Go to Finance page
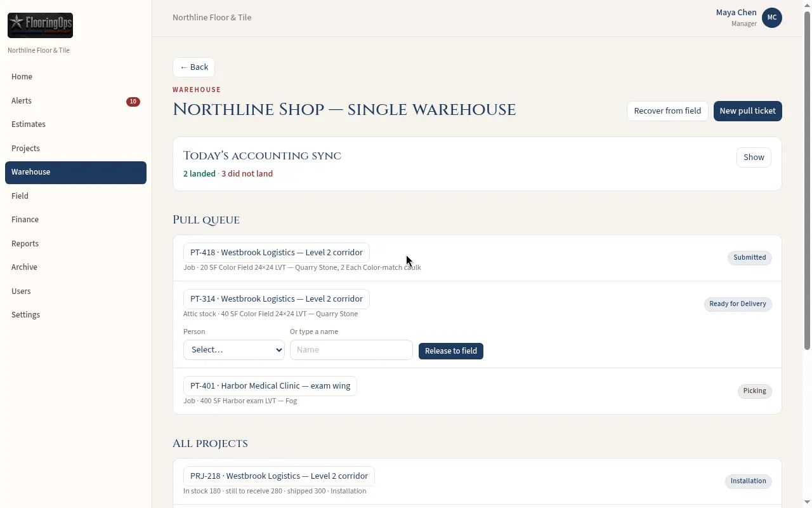Viewport: 812px width, 508px height. [75, 220]
